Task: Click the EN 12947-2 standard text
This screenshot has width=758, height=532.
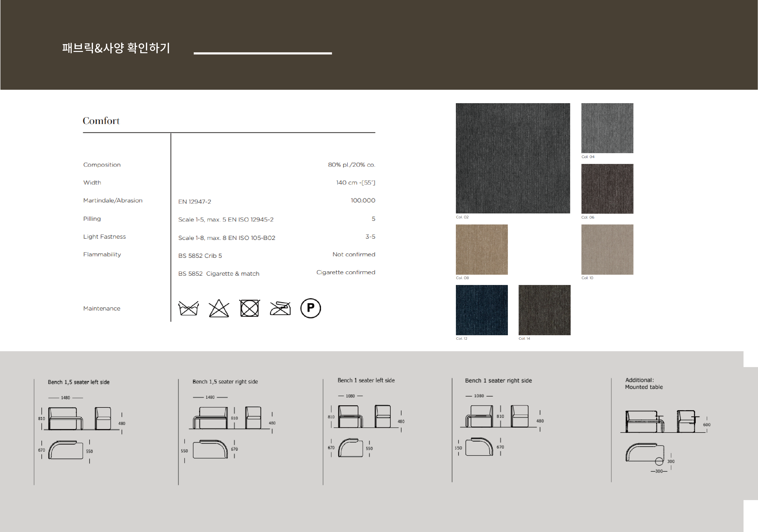Action: click(x=194, y=201)
